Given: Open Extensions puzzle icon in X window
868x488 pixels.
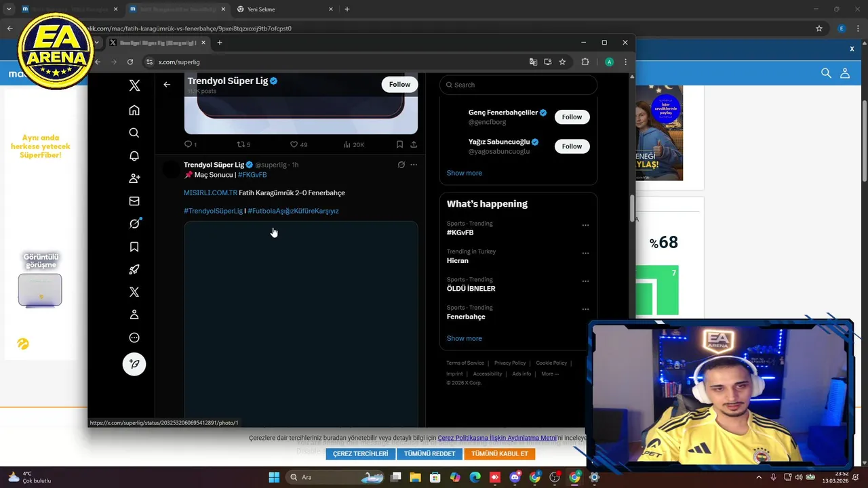Looking at the screenshot, I should (x=585, y=62).
